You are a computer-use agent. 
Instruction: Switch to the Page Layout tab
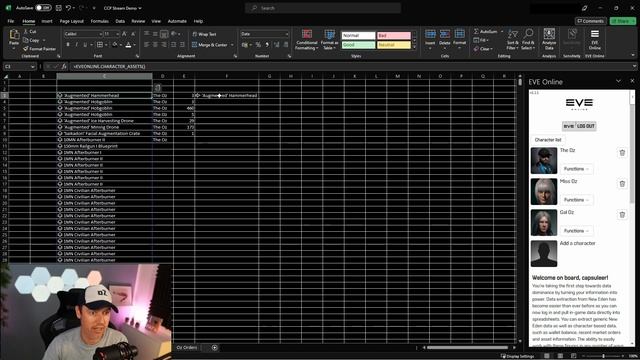pyautogui.click(x=71, y=21)
